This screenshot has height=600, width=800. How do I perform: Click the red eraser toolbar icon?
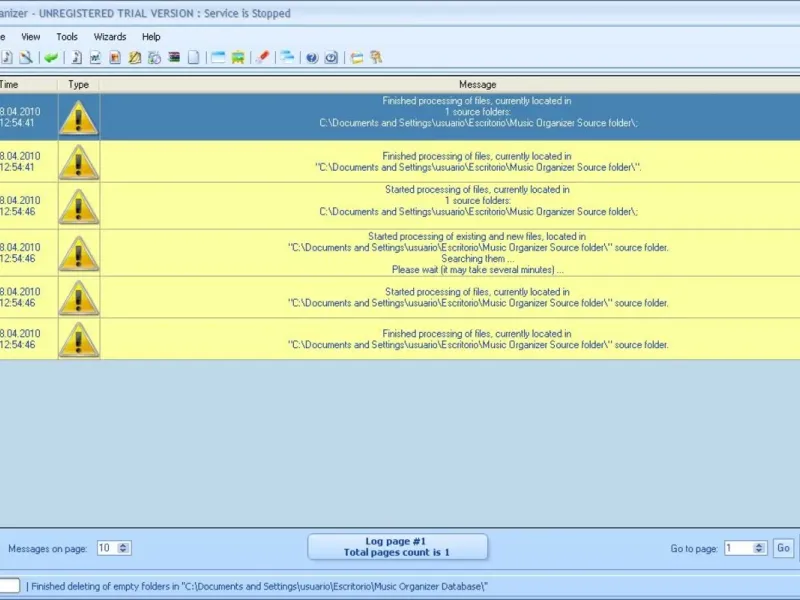tap(263, 57)
